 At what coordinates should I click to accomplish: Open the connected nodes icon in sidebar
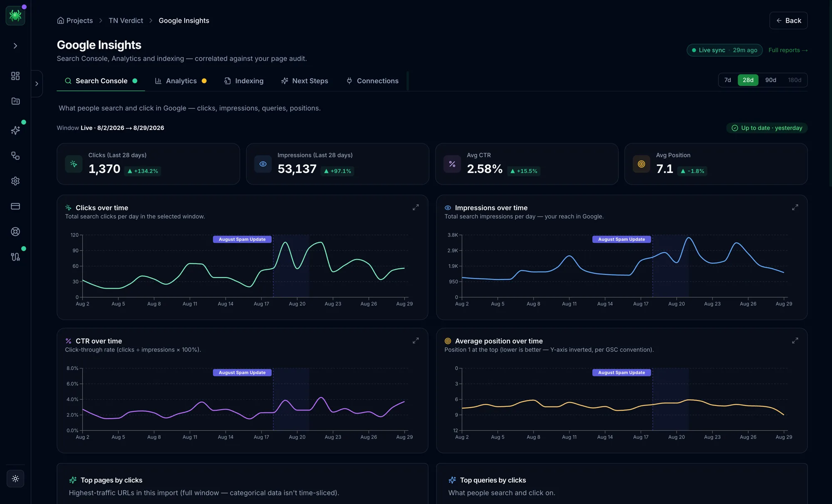click(x=15, y=156)
